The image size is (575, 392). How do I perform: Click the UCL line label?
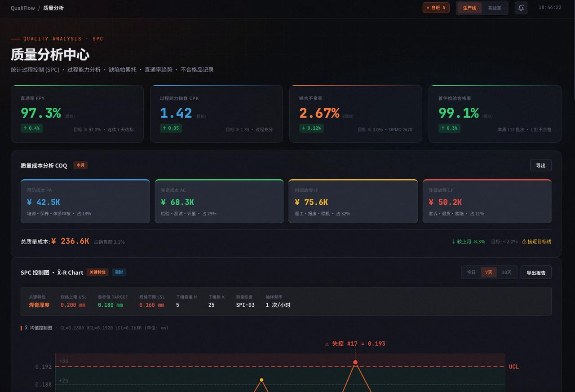pos(514,366)
